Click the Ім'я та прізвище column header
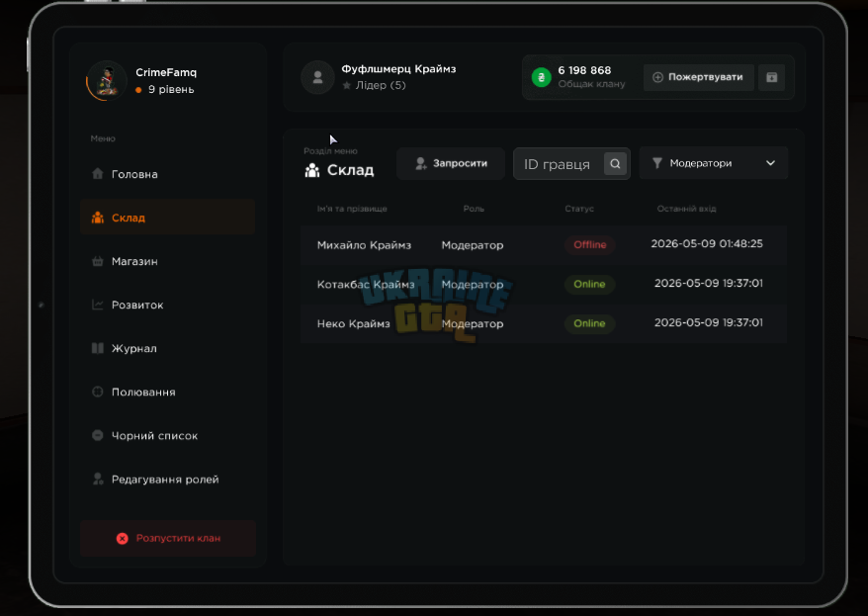 (x=352, y=209)
